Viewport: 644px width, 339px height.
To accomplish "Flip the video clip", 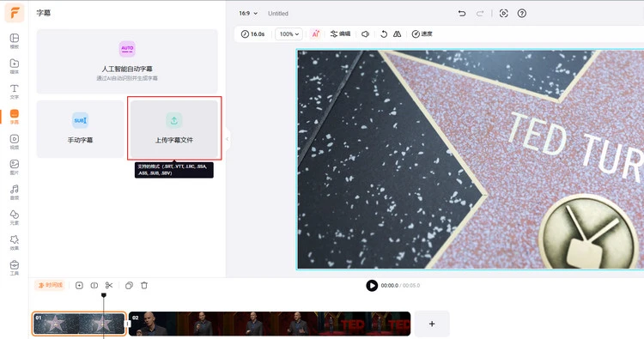I will pos(398,33).
